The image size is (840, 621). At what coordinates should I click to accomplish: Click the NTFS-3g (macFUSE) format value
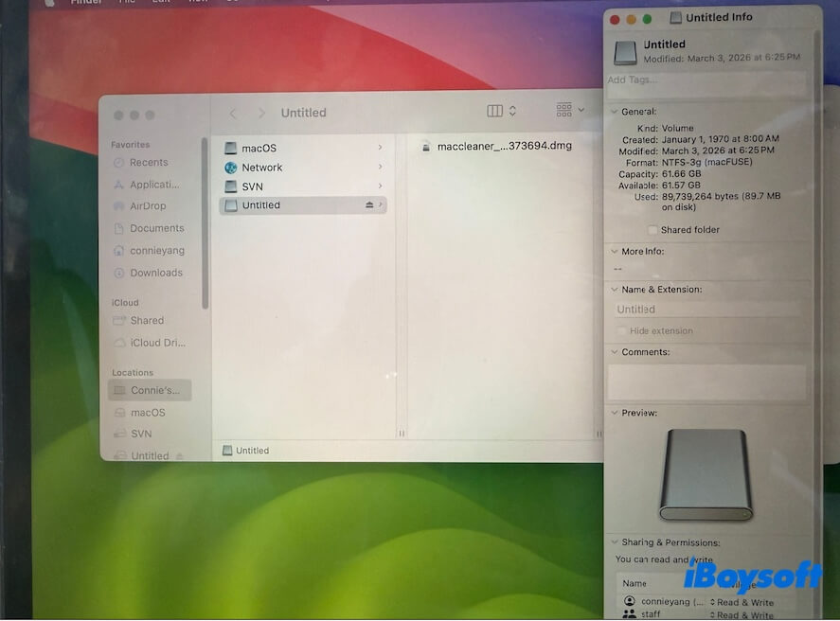point(706,162)
